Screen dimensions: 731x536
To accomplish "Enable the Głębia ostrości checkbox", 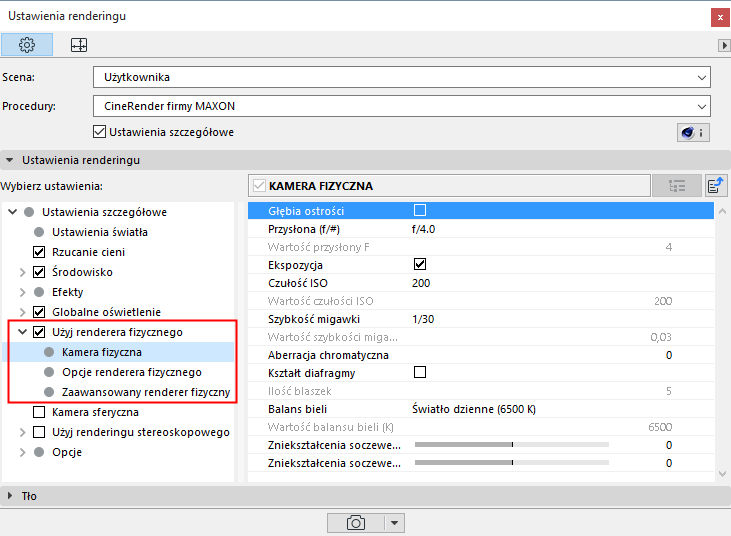I will (420, 210).
